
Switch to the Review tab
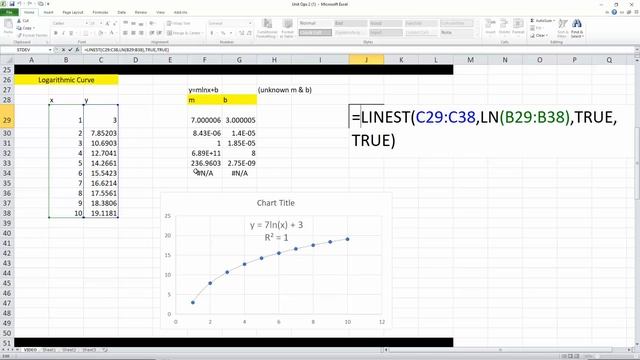(140, 12)
